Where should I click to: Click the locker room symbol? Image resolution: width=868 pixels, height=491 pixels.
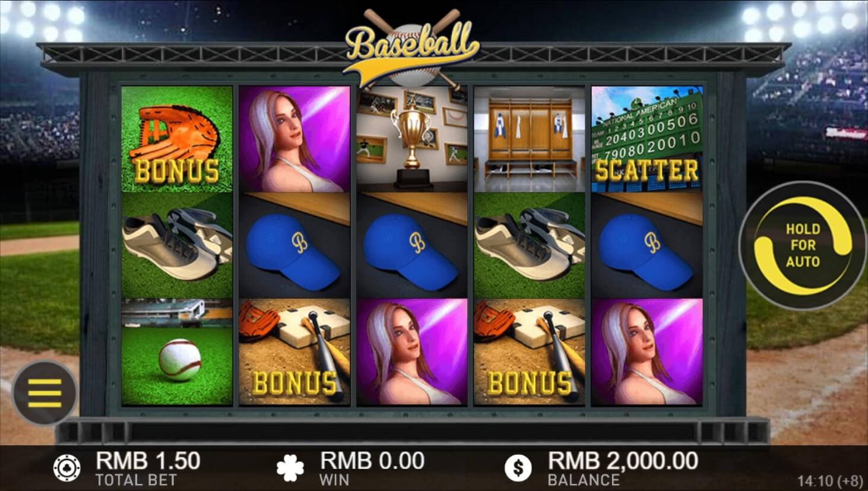point(530,139)
